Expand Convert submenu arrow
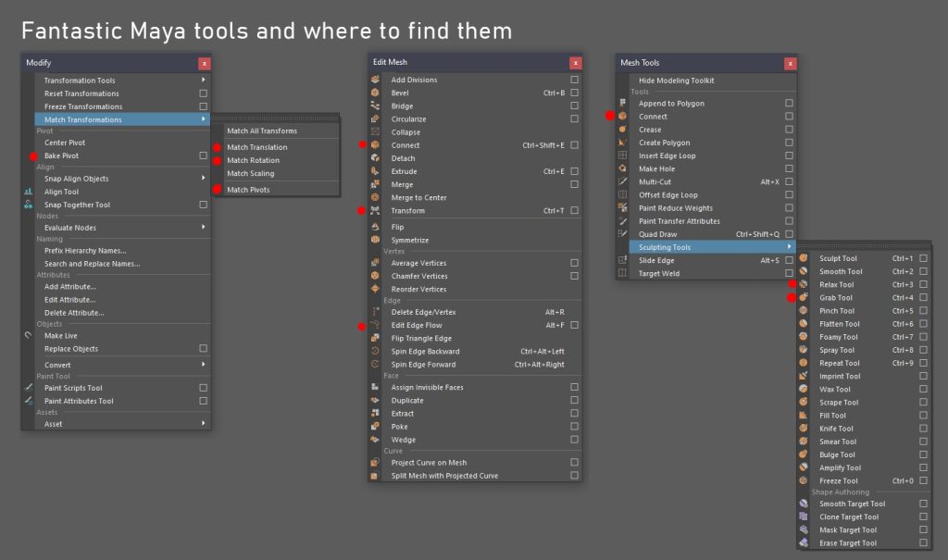Viewport: 948px width, 560px height. 203,364
